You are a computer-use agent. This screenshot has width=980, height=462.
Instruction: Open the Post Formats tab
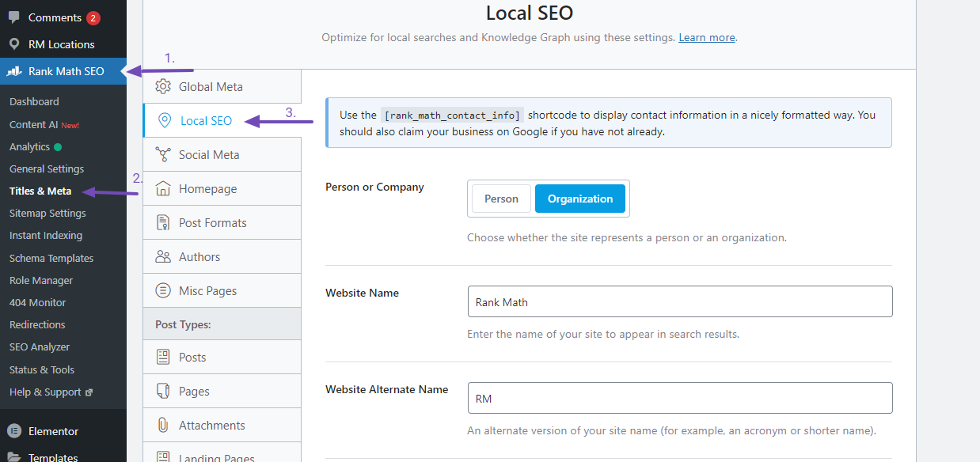coord(222,222)
